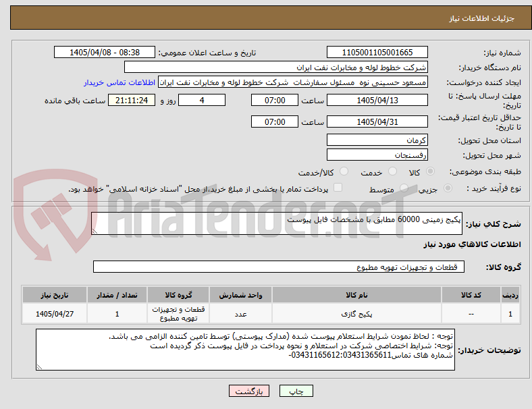532x409 pixels.
Task: Click the نام کالا column header
Action: 356,295
